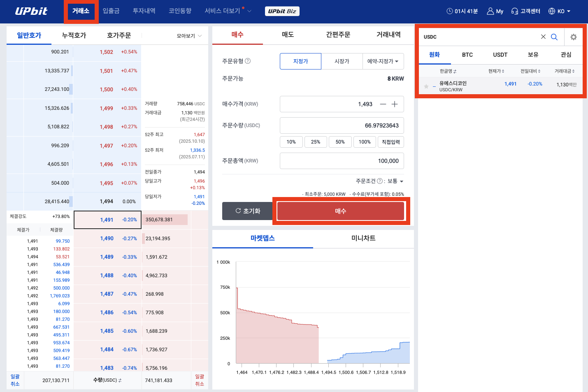Open market list settings gear
This screenshot has height=392, width=588.
pyautogui.click(x=573, y=37)
